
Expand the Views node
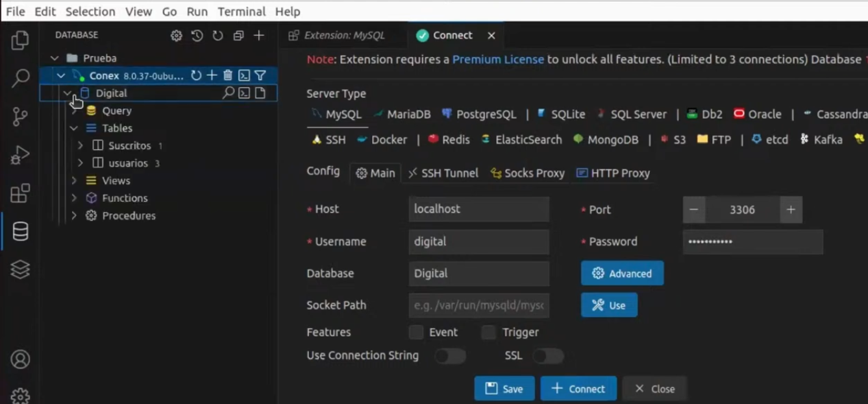click(74, 181)
